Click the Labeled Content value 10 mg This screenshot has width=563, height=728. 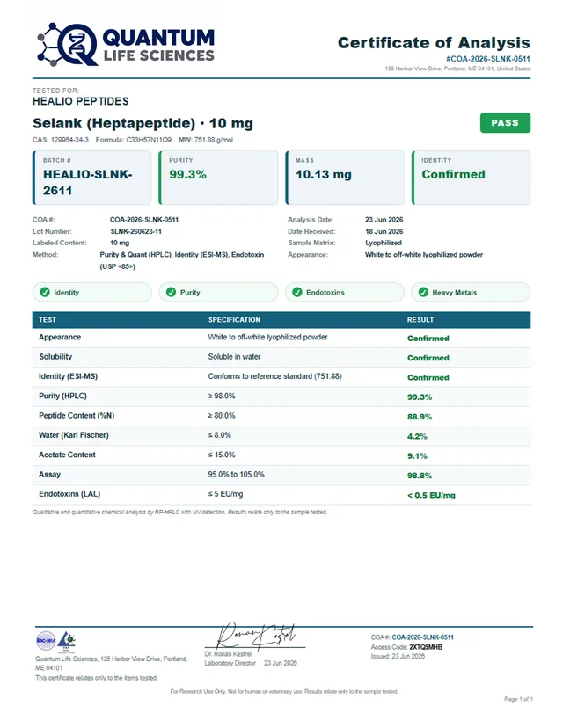point(120,243)
